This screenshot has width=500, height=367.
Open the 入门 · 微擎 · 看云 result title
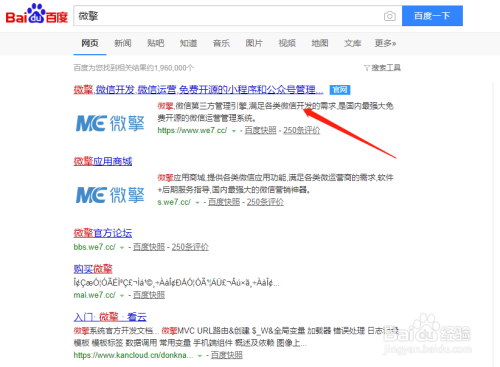[x=110, y=317]
